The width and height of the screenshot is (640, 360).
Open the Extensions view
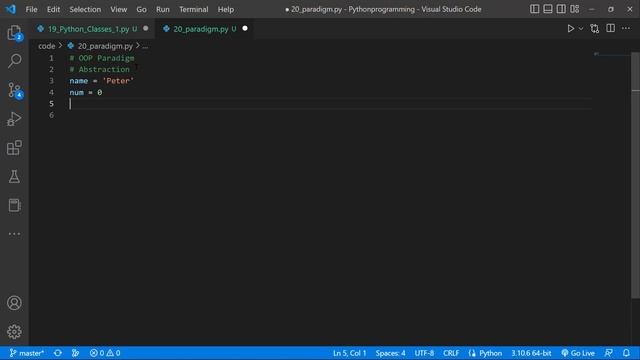coord(14,148)
